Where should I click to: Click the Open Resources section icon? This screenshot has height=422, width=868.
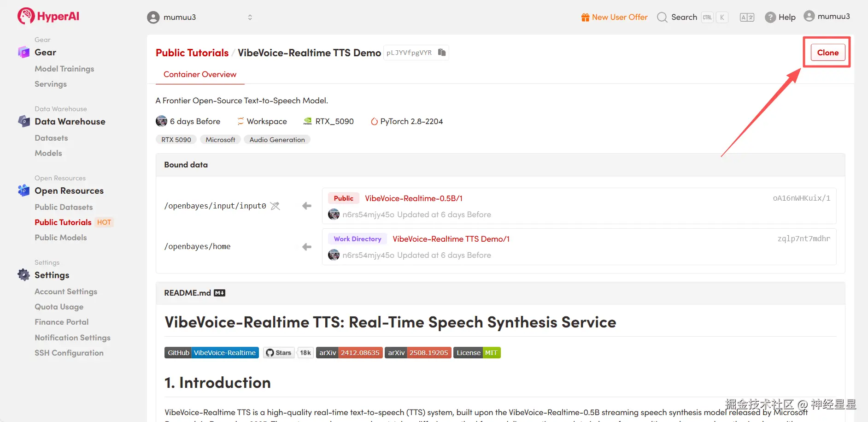(23, 190)
